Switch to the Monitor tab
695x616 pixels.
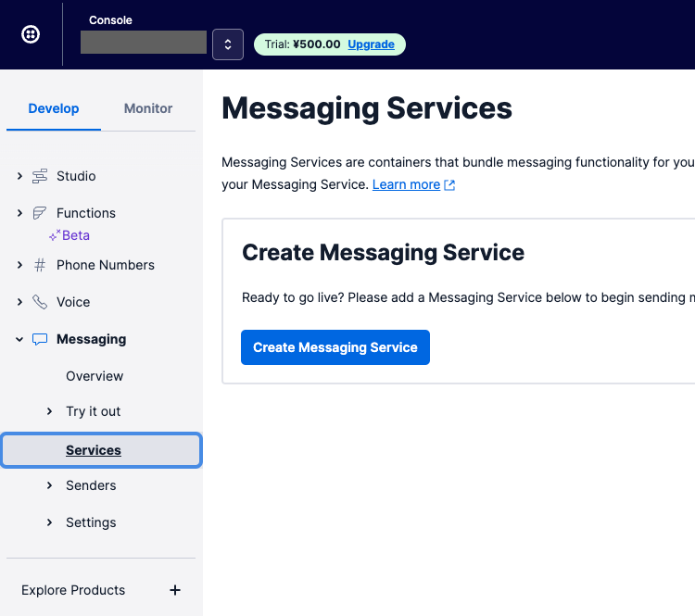tap(148, 108)
